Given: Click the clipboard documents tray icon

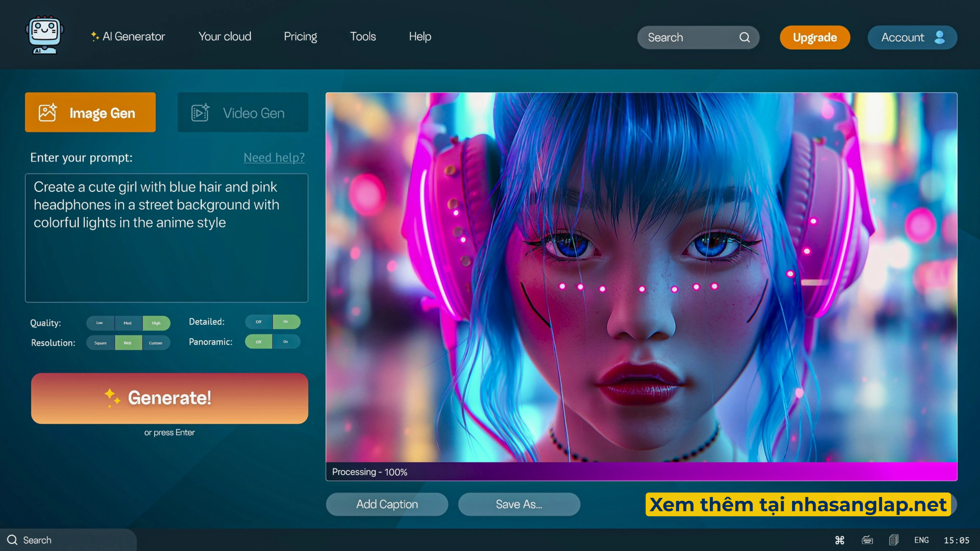Looking at the screenshot, I should tap(894, 540).
